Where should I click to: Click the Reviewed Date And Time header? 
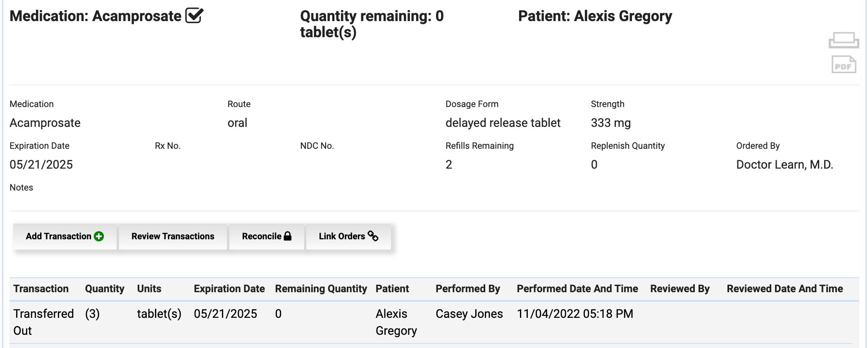click(x=785, y=289)
